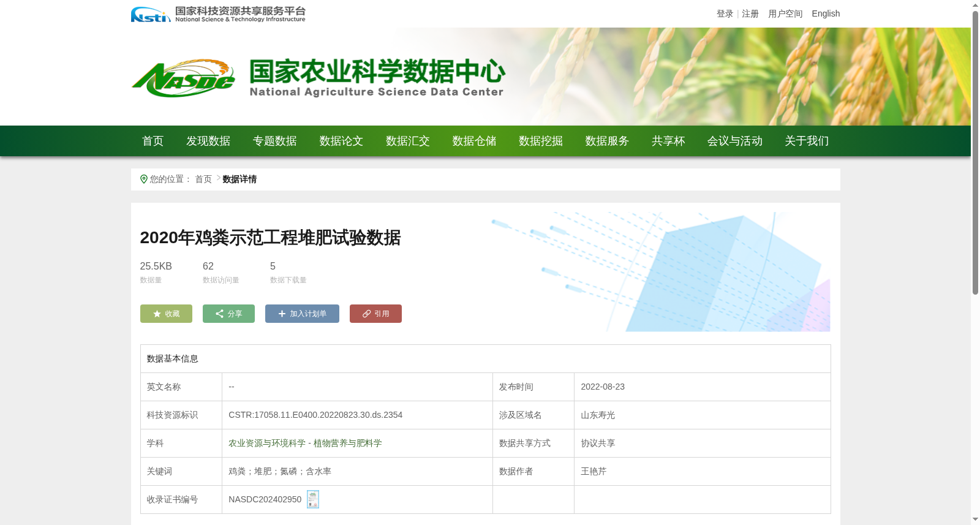980x525 pixels.
Task: Click the scrollbar down arrow
Action: (x=975, y=519)
